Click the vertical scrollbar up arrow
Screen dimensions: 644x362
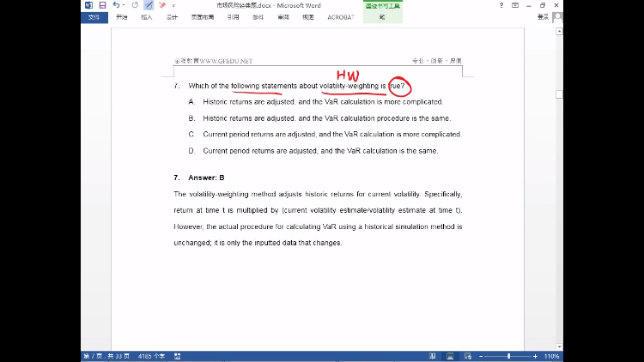(x=559, y=32)
